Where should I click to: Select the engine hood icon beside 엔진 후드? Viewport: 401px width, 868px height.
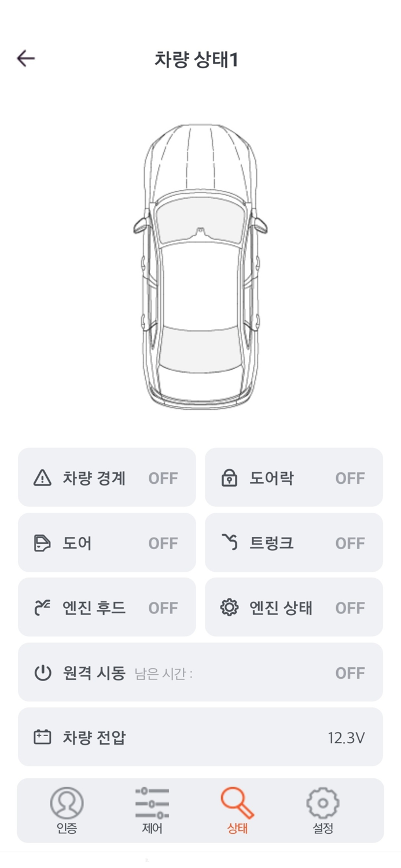click(43, 607)
